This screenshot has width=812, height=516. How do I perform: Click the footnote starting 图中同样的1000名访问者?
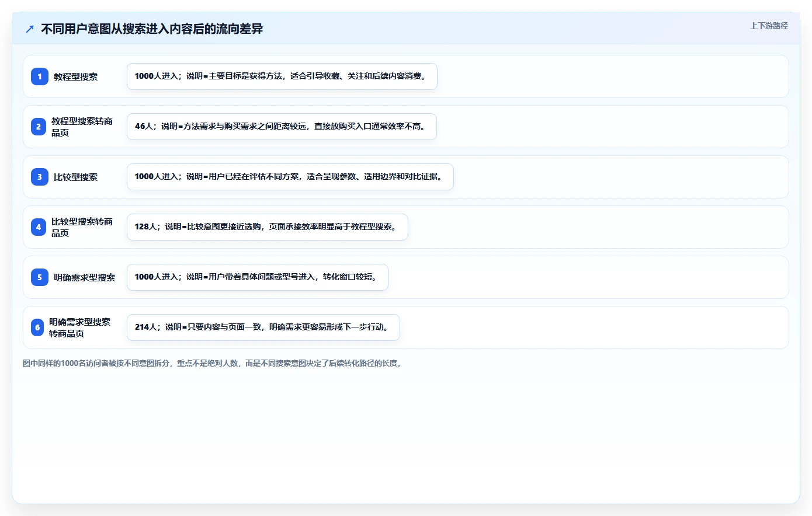(213, 363)
